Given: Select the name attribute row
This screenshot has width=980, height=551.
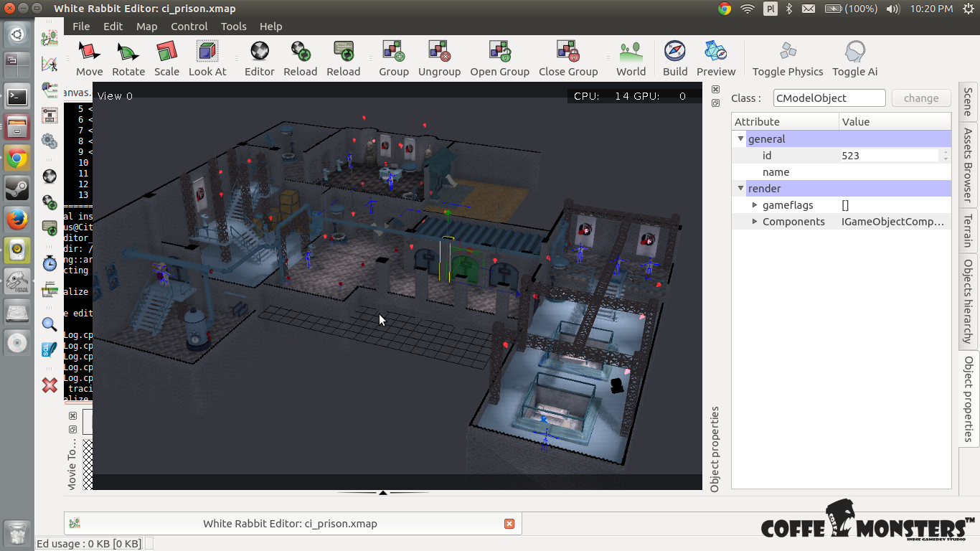Looking at the screenshot, I should pos(842,172).
